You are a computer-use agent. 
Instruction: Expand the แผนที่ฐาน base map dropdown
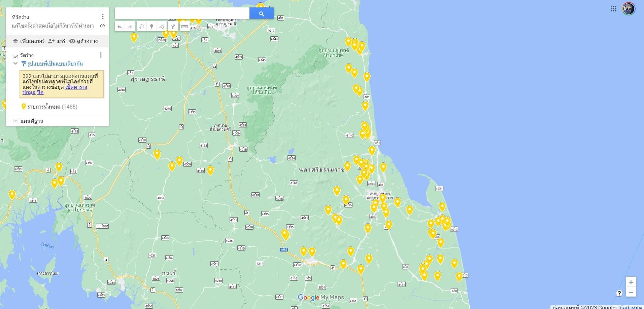[15, 121]
